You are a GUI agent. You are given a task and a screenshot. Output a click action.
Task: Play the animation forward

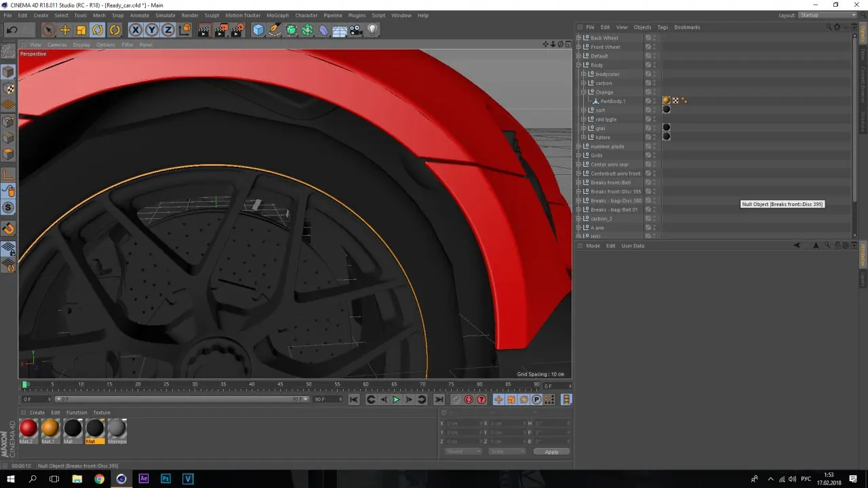tap(396, 400)
